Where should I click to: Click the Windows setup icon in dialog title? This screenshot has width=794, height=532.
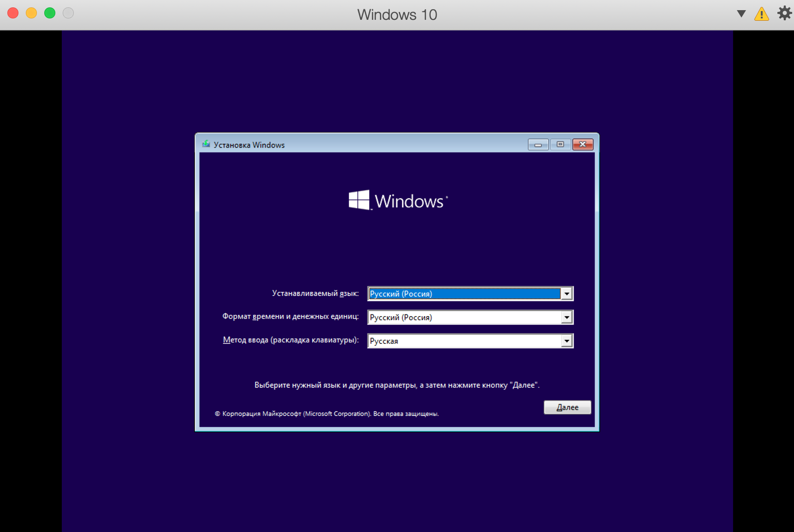206,144
